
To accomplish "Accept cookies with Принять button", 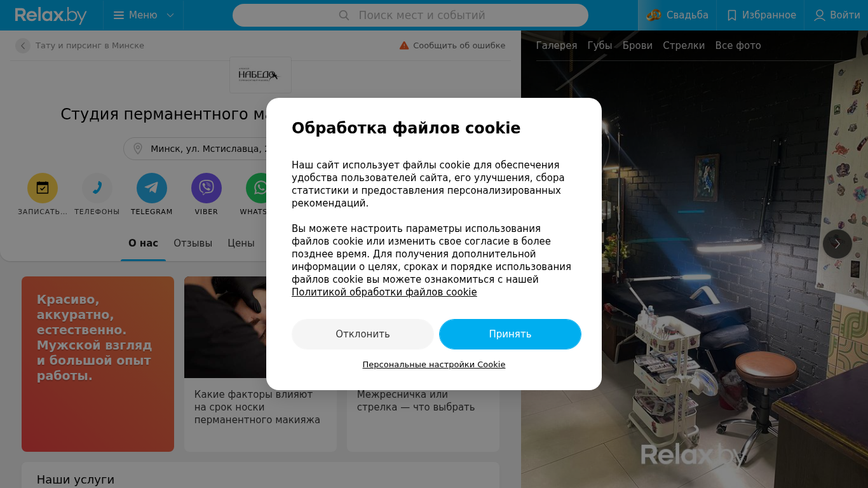I will point(510,334).
